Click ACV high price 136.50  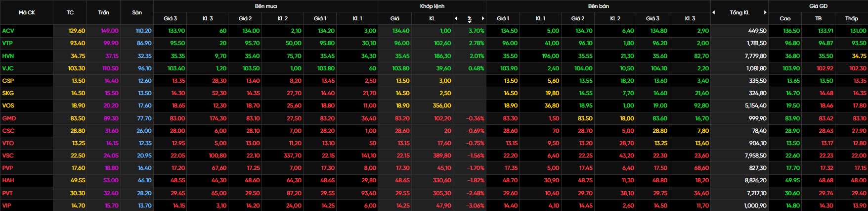791,31
